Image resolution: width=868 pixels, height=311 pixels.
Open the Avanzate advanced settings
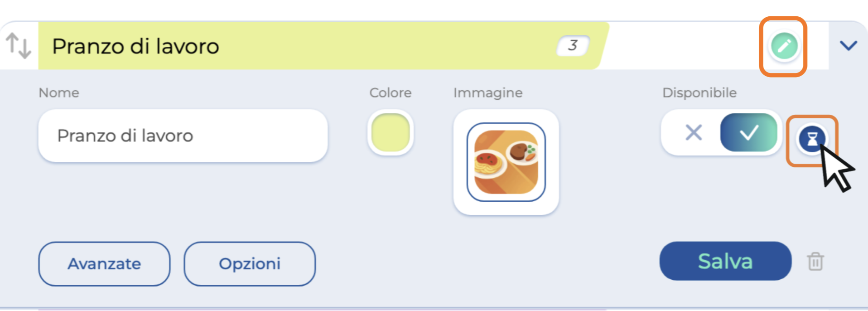click(104, 264)
